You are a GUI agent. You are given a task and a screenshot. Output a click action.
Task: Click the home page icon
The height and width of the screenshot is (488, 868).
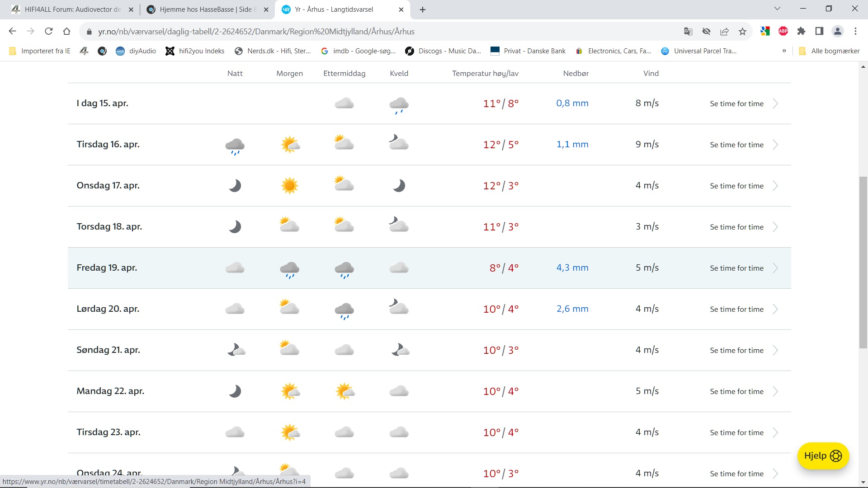(66, 31)
